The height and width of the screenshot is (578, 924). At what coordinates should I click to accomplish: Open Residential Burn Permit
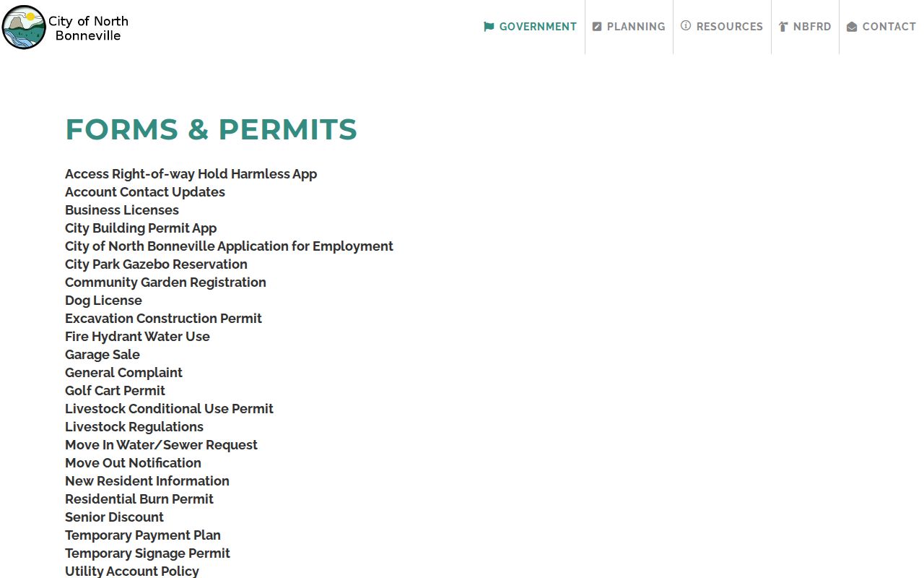click(x=139, y=499)
